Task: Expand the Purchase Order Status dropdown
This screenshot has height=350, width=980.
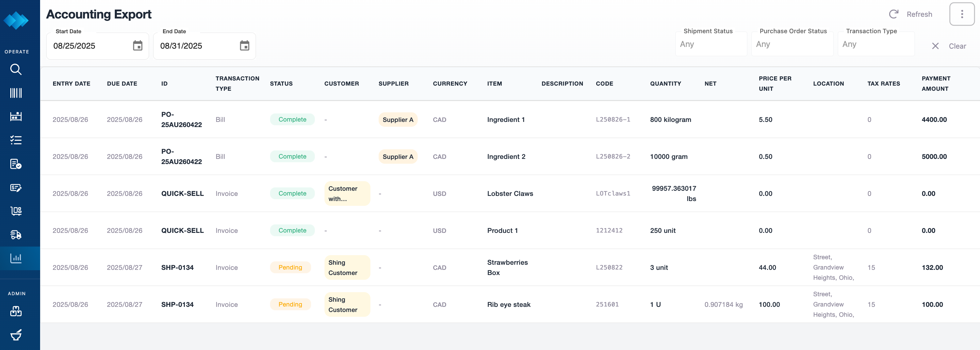Action: click(x=792, y=44)
